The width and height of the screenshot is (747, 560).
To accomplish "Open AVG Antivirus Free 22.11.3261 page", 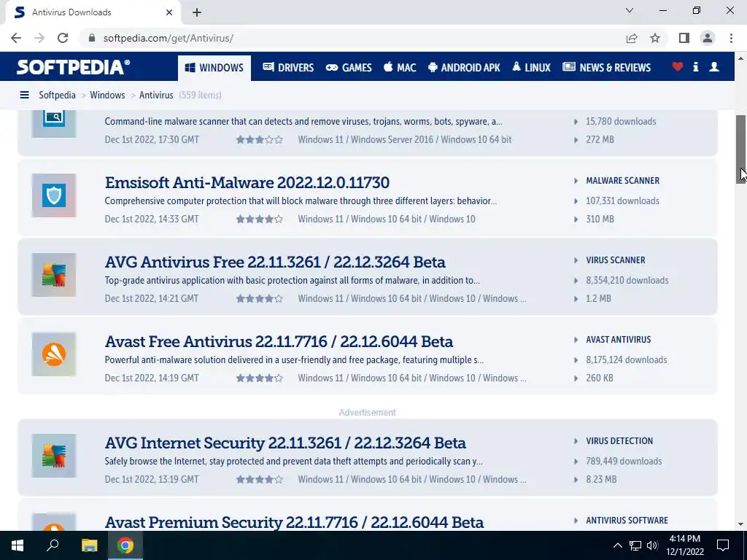I will 275,262.
